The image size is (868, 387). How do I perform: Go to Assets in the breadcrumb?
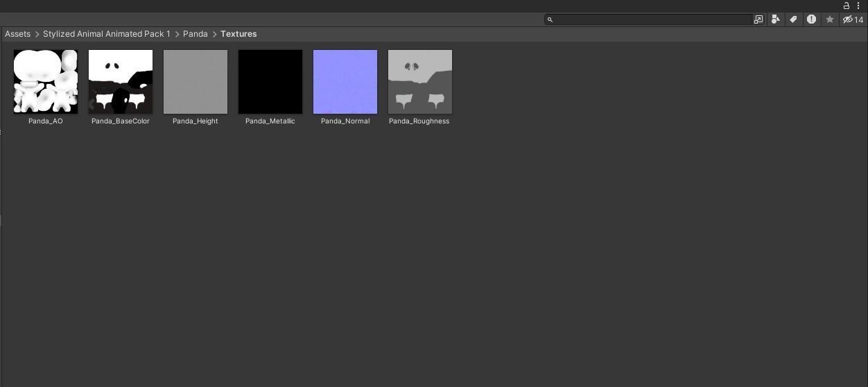(x=17, y=34)
